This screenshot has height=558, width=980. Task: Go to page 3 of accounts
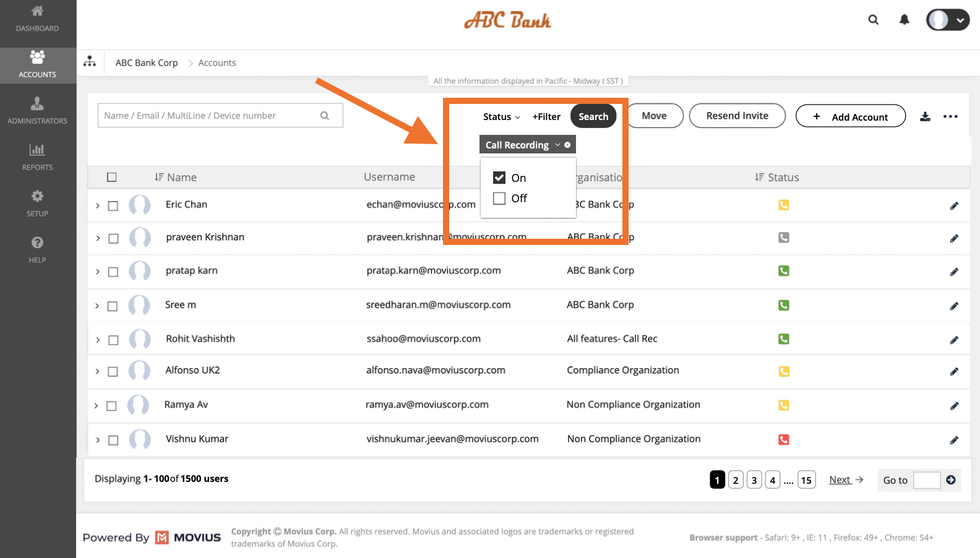(x=754, y=480)
